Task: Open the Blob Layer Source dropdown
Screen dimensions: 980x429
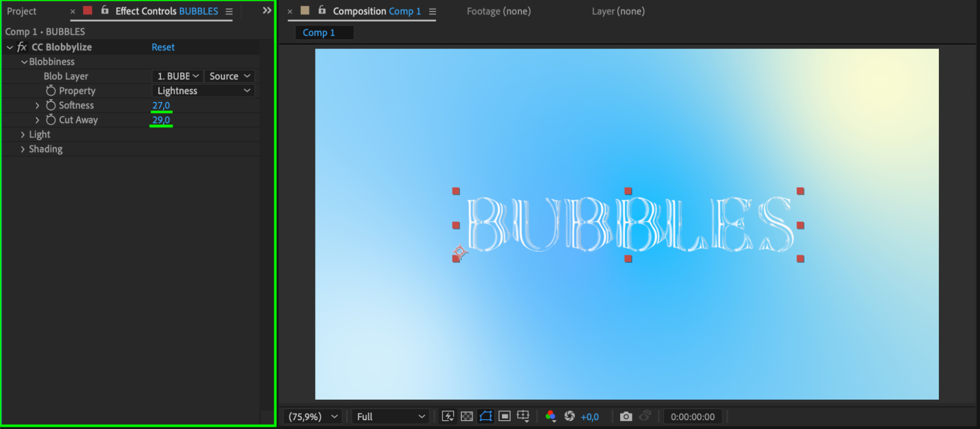Action: coord(229,76)
